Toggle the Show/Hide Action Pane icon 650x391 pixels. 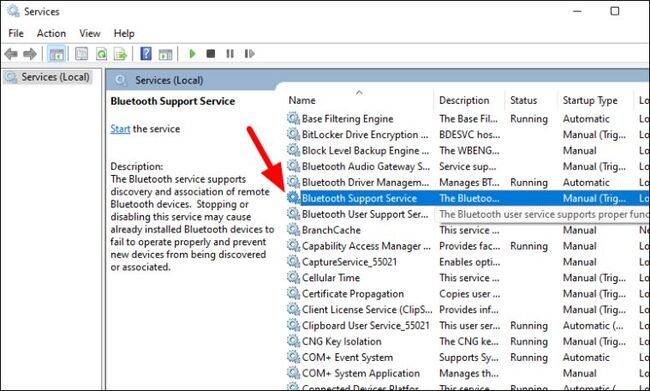pyautogui.click(x=165, y=54)
